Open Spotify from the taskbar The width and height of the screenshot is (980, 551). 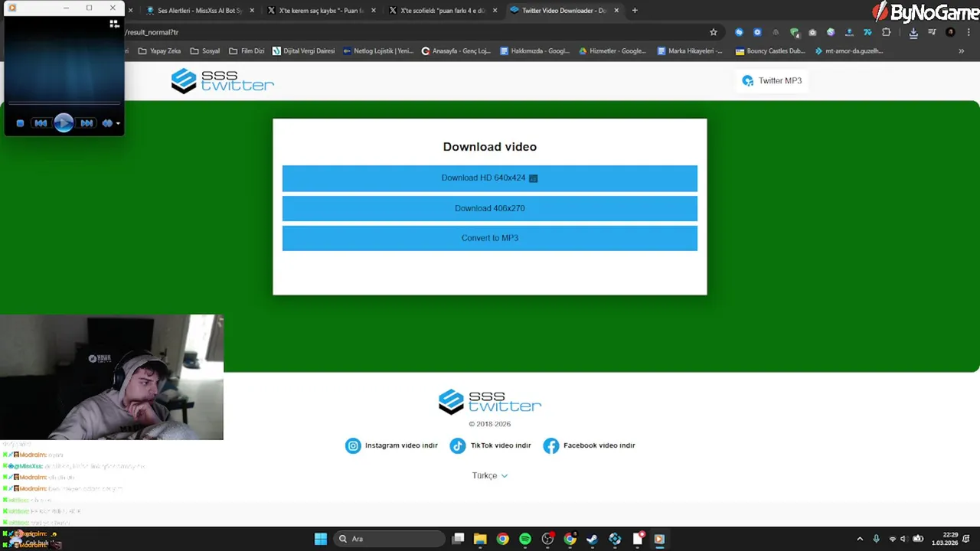click(x=525, y=539)
